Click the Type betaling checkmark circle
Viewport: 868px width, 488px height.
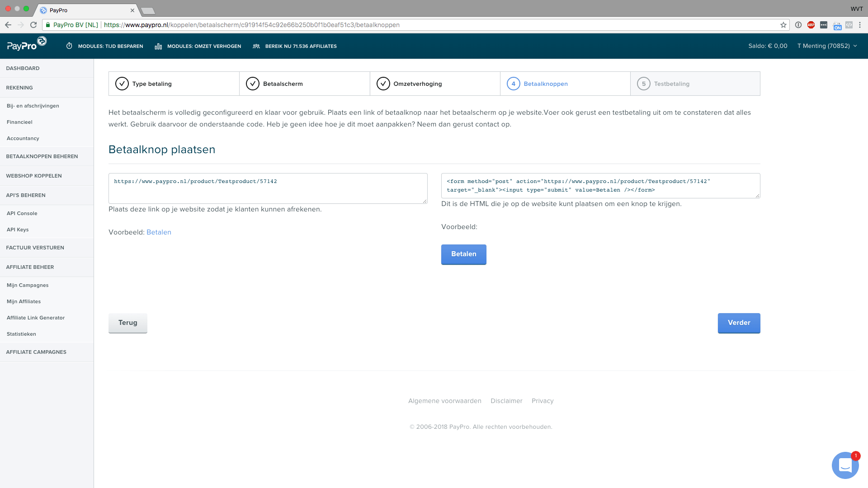122,84
